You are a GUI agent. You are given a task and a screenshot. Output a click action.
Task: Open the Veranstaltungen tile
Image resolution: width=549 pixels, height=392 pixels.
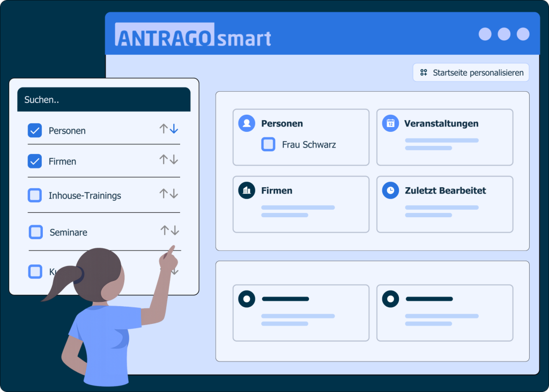444,137
